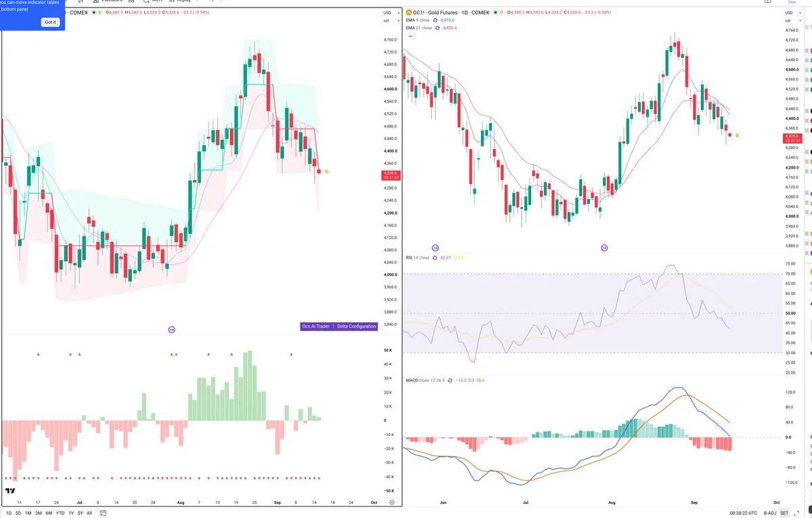Select the 1M time range

coord(28,513)
